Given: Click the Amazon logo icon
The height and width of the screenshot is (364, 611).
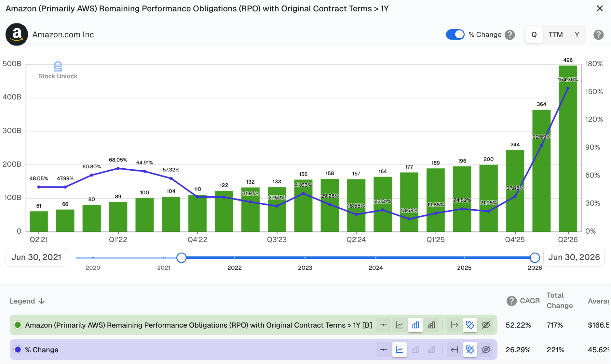Looking at the screenshot, I should click(17, 34).
